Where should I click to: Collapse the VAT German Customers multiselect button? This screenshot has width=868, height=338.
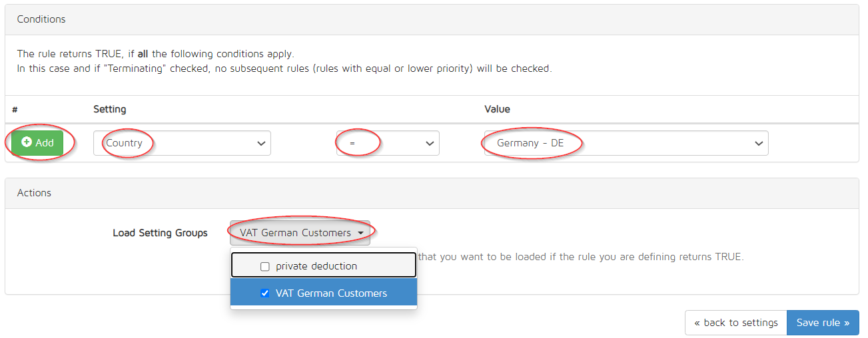(x=300, y=233)
